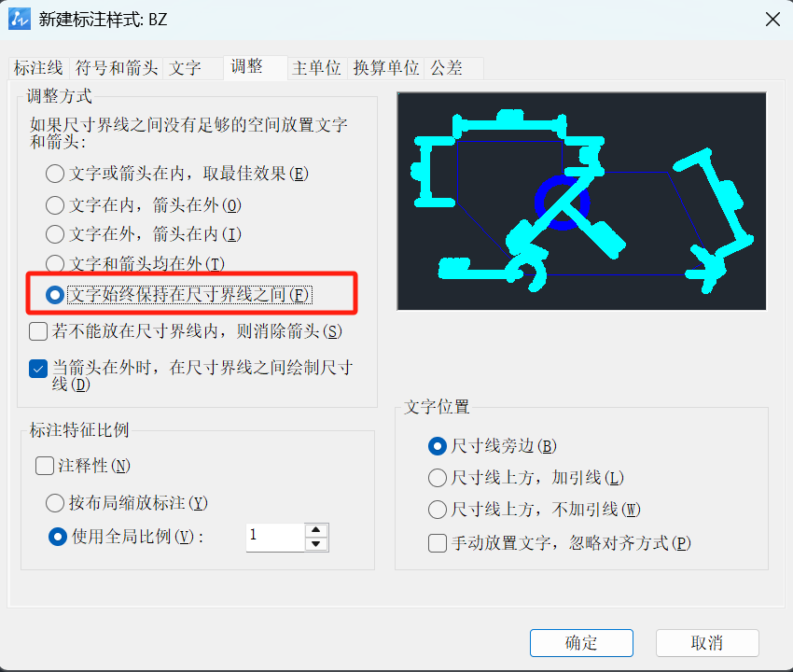Uncheck 当箭头在外时 draw dimension line option

tap(38, 369)
